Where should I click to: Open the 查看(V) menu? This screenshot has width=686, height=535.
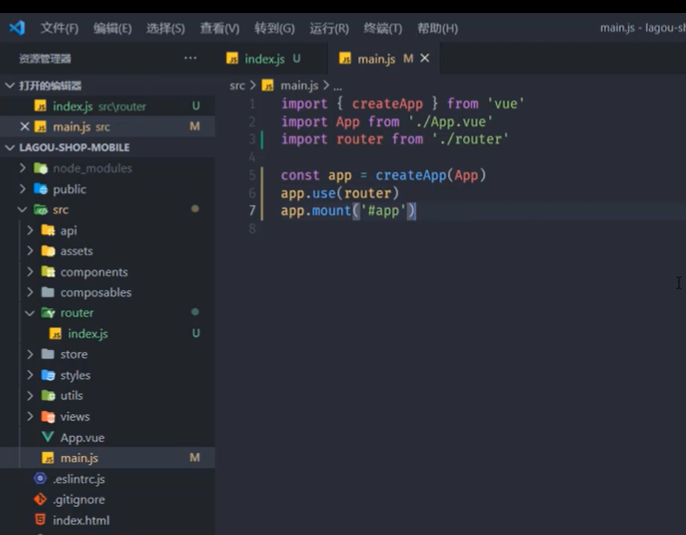220,28
